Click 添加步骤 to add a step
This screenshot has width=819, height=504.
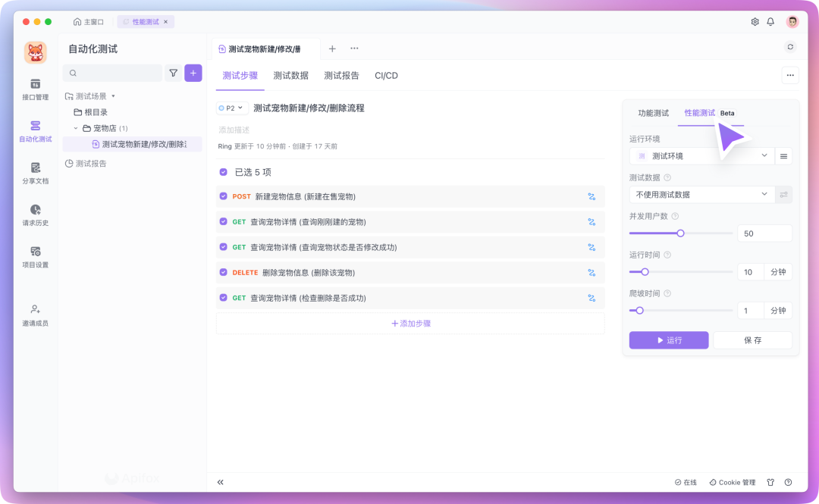410,324
